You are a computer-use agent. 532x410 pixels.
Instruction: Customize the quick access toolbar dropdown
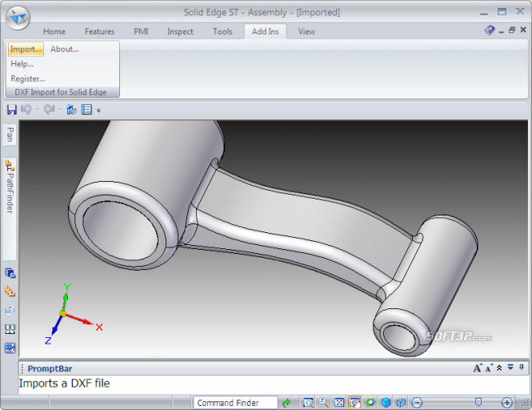click(98, 111)
